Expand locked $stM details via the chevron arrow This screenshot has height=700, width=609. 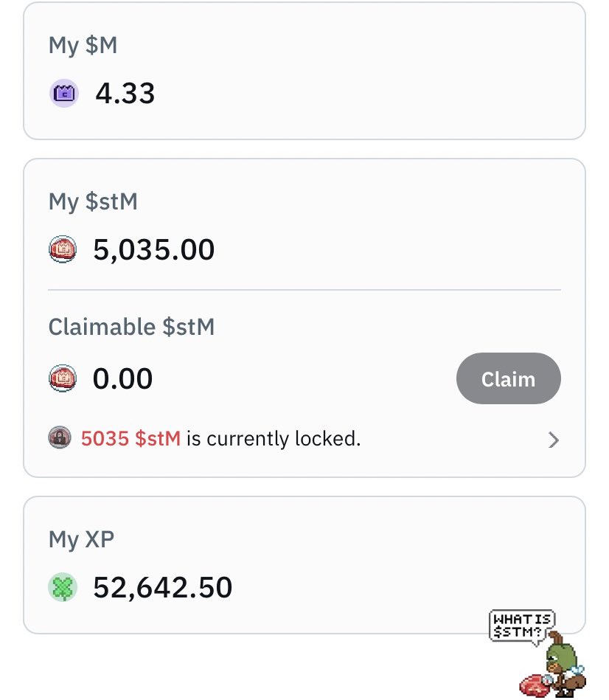pyautogui.click(x=553, y=440)
